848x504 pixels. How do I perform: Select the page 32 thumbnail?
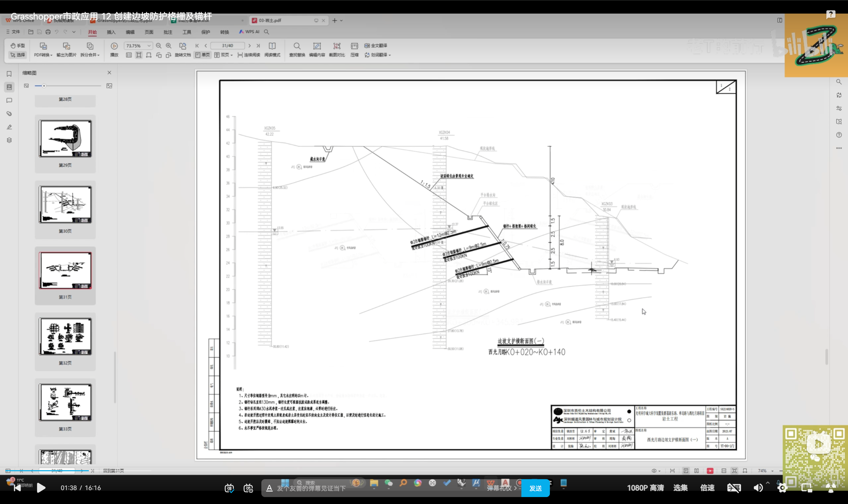tap(65, 336)
